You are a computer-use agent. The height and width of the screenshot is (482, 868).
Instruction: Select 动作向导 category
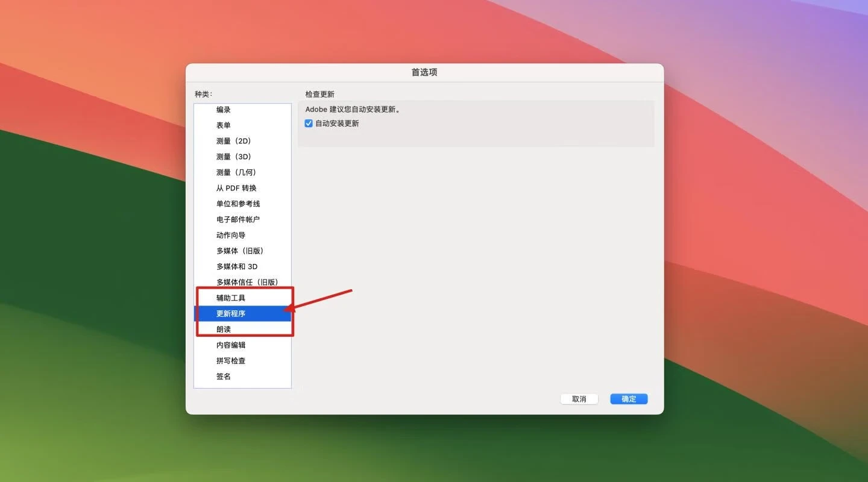pyautogui.click(x=231, y=235)
